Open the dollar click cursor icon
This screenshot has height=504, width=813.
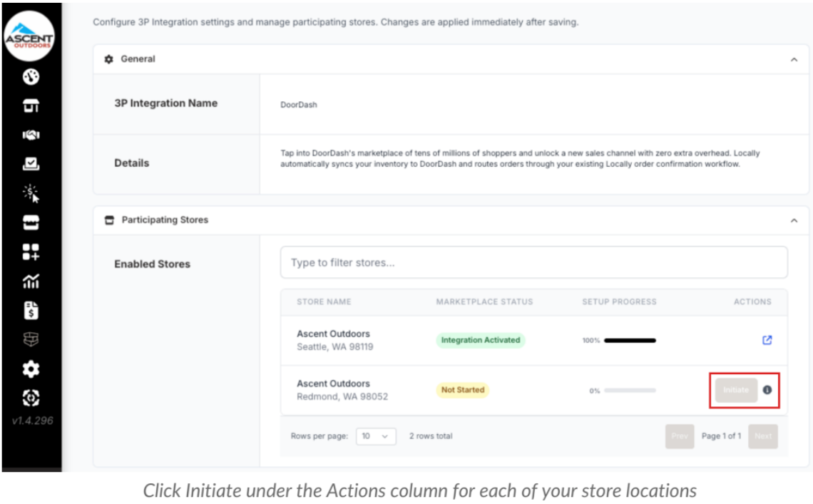(x=31, y=193)
